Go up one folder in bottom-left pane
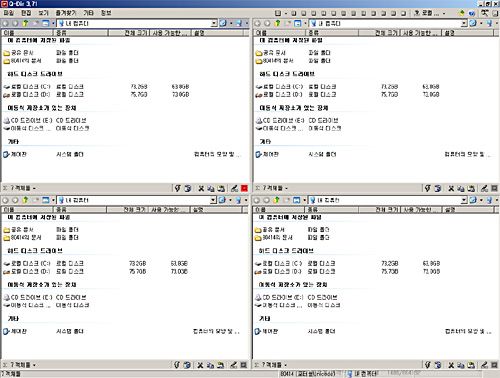Image resolution: width=500 pixels, height=378 pixels. (25, 200)
